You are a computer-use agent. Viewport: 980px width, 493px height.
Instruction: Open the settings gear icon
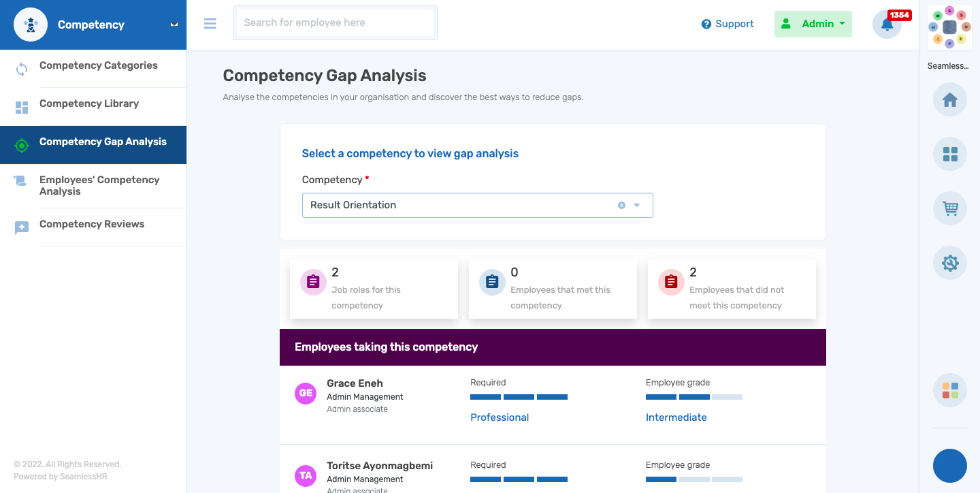point(949,263)
